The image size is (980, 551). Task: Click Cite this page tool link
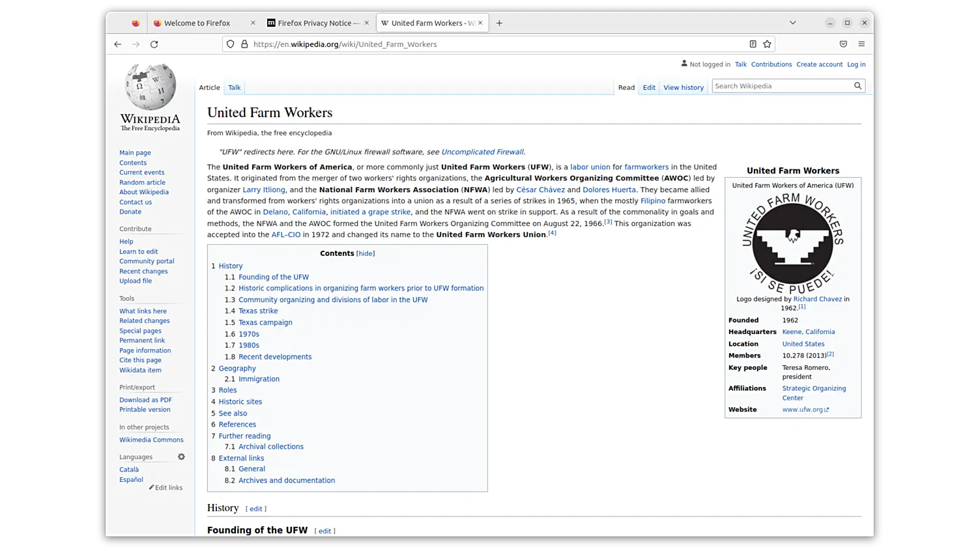coord(140,360)
